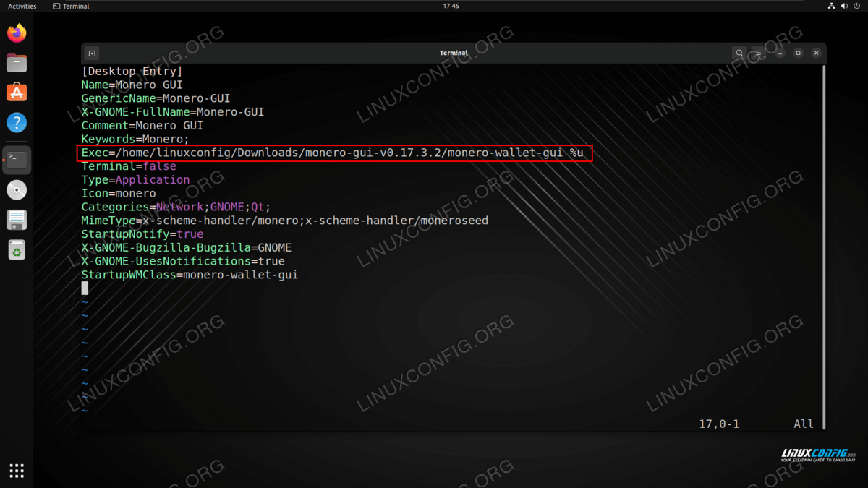Open the Help icon in dock

17,122
